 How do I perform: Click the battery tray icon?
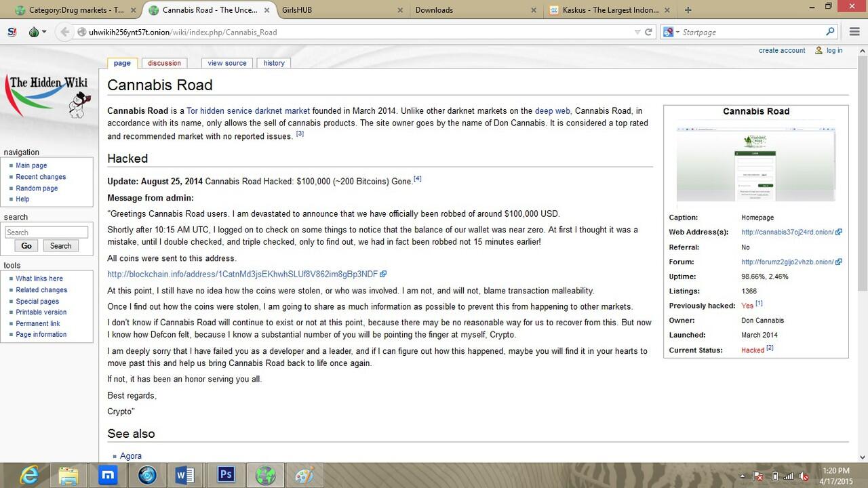[775, 476]
